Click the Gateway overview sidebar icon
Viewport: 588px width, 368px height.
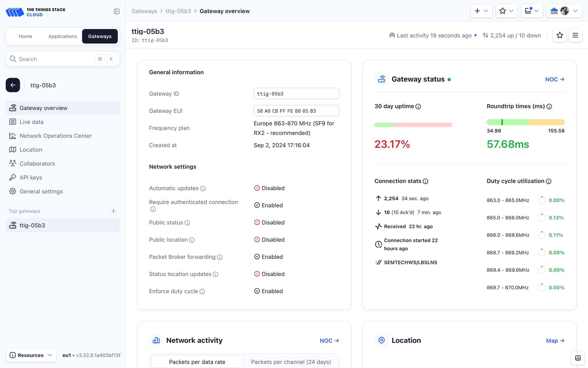(x=13, y=108)
